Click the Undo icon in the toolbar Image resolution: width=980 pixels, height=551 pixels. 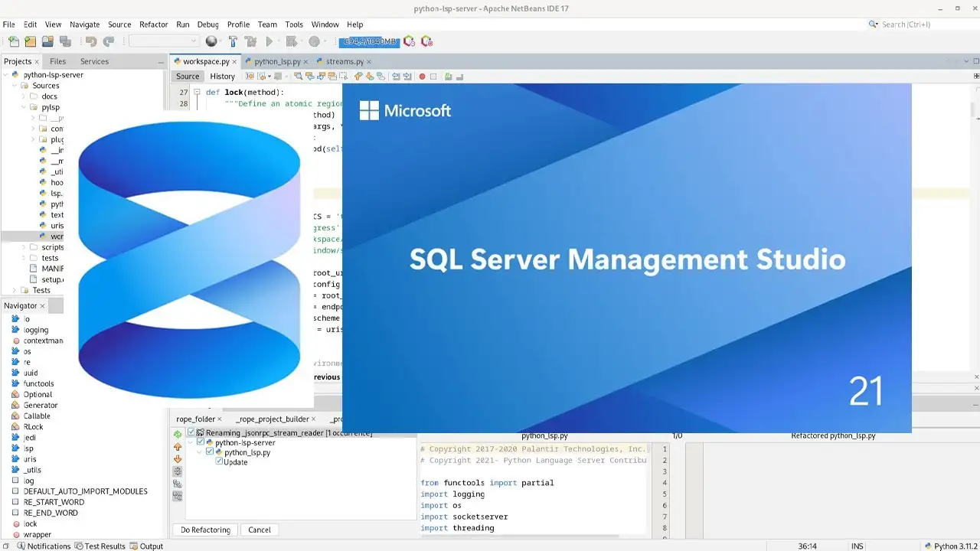pyautogui.click(x=91, y=41)
